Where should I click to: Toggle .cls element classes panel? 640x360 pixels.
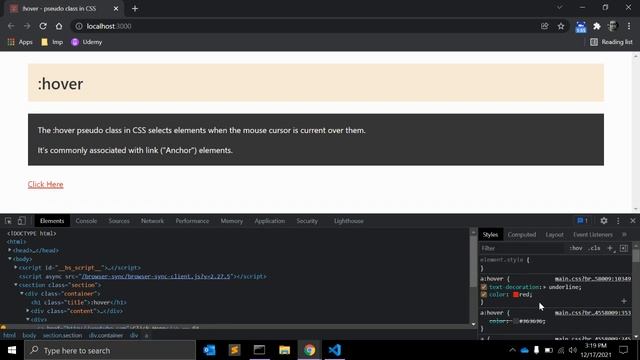coord(594,248)
